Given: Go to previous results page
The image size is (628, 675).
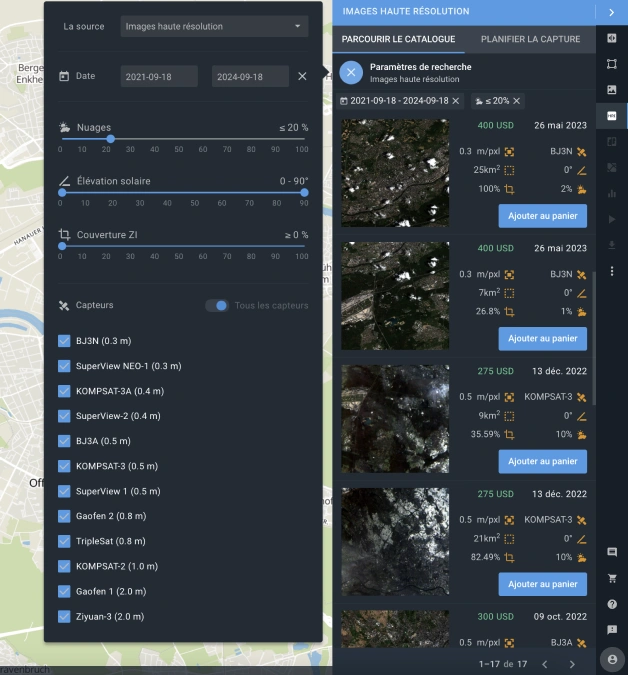Looking at the screenshot, I should 545,664.
